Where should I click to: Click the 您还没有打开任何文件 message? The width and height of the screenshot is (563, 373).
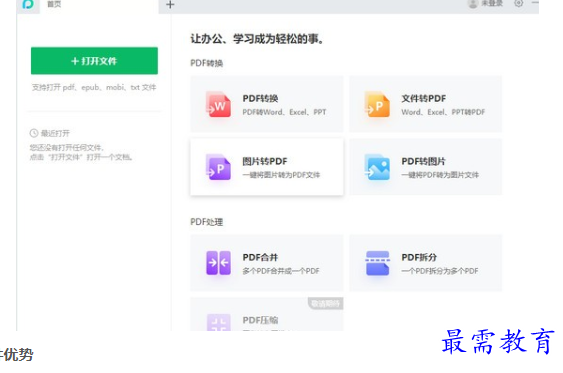(66, 148)
